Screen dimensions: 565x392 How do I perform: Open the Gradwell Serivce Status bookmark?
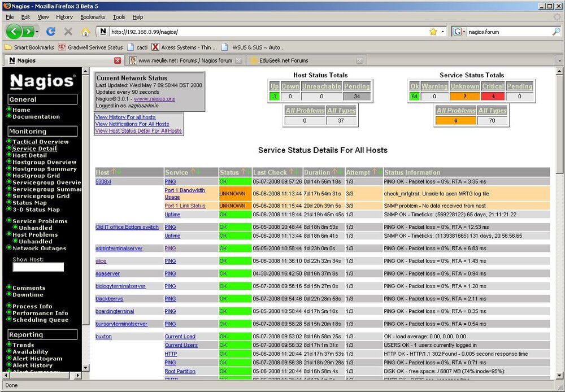point(91,47)
